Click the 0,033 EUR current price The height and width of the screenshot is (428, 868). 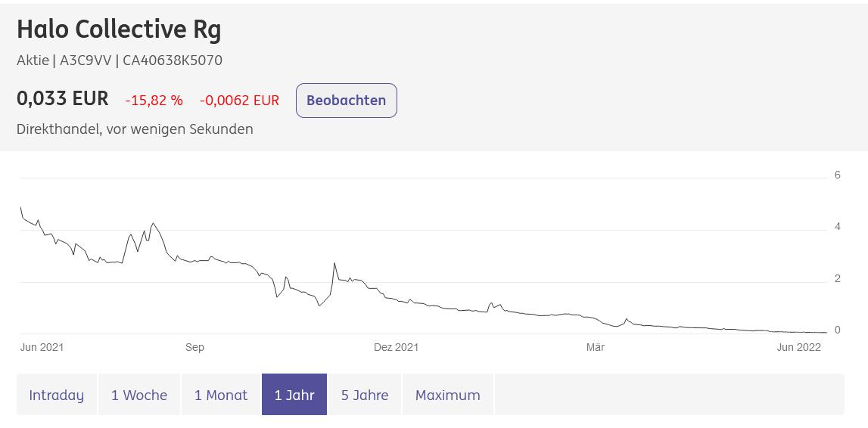tap(63, 99)
